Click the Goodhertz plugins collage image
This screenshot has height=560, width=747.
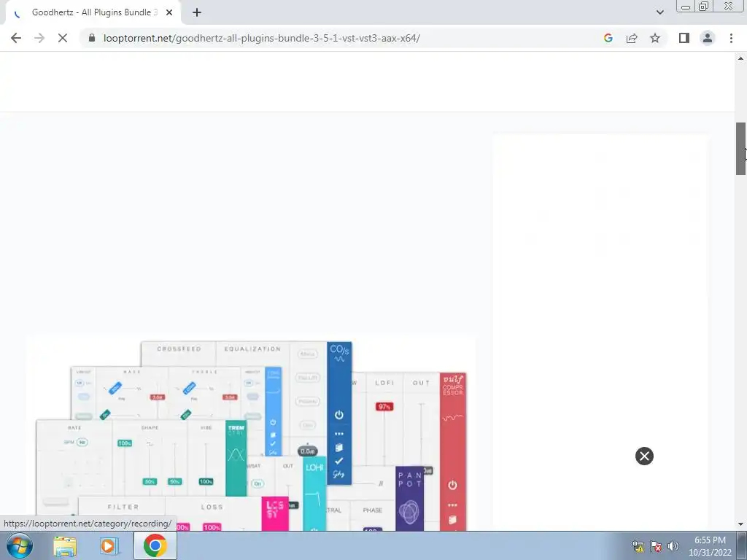point(251,433)
